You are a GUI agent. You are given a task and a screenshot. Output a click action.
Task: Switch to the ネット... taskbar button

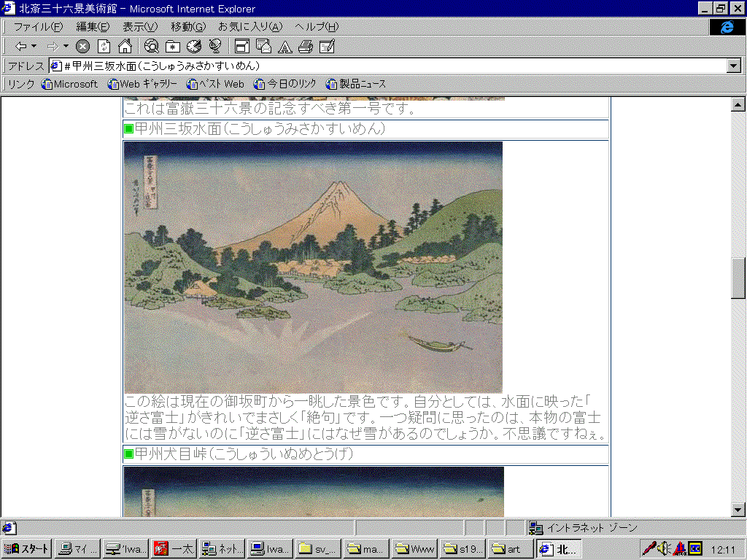click(x=222, y=548)
